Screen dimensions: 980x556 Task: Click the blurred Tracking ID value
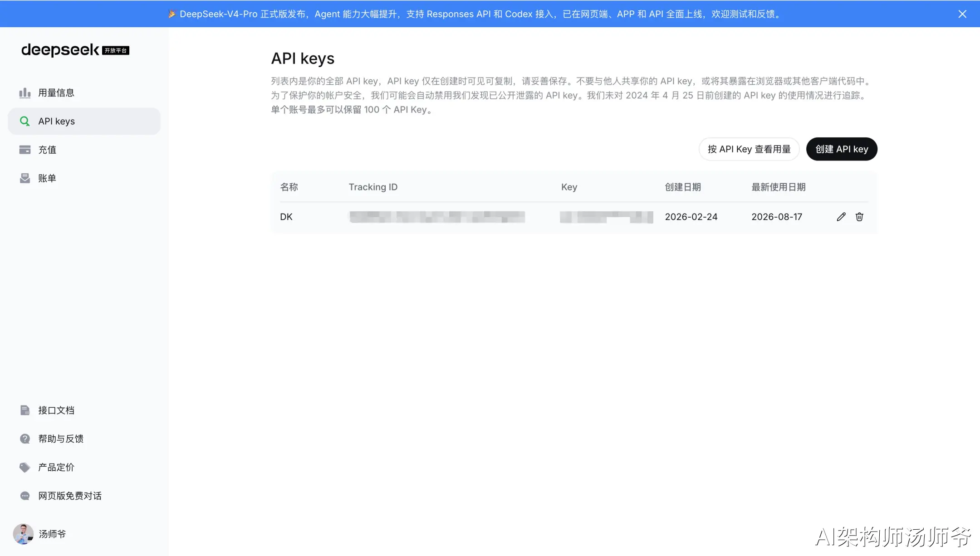coord(437,217)
